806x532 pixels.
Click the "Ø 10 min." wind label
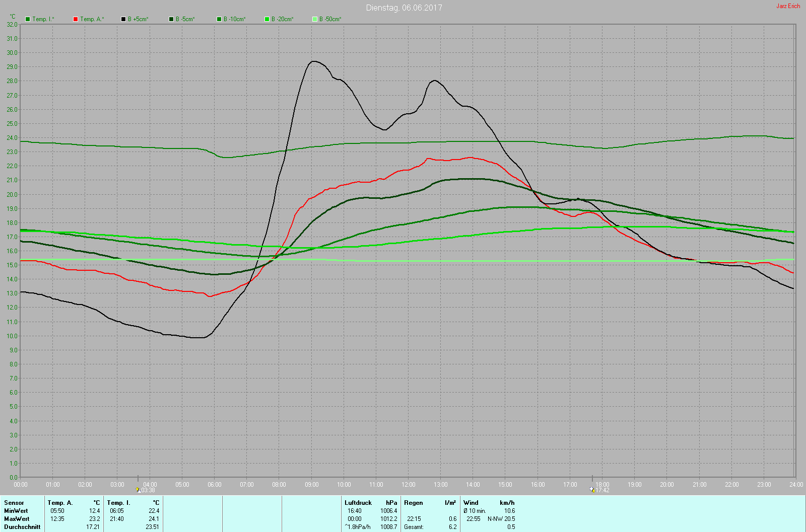tap(475, 511)
